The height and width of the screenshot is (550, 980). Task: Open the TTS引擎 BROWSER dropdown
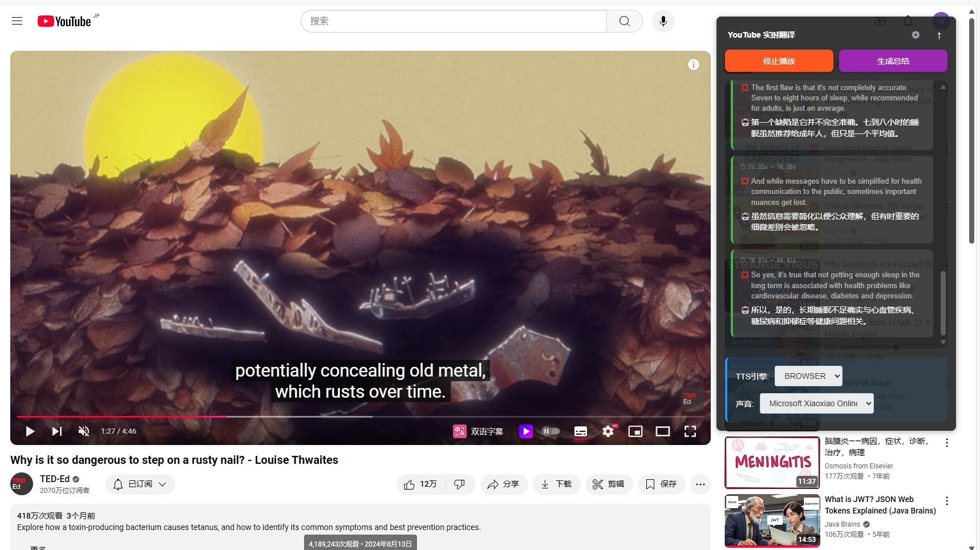(x=808, y=376)
